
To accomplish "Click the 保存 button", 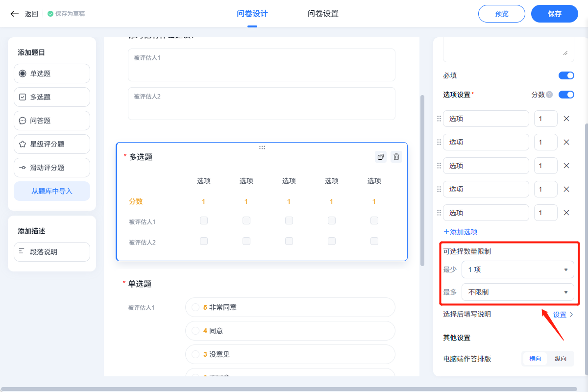I will click(x=554, y=14).
